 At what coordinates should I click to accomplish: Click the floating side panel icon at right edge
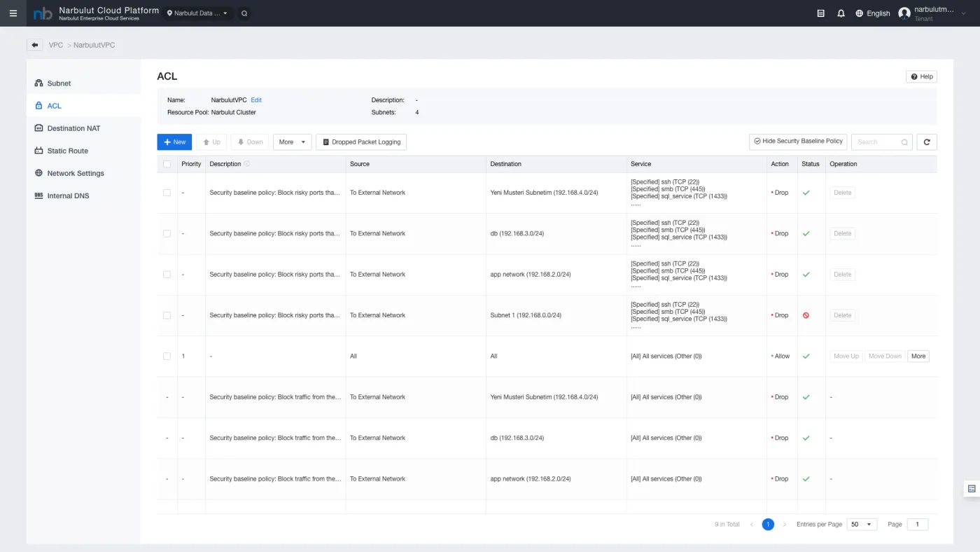[x=972, y=488]
